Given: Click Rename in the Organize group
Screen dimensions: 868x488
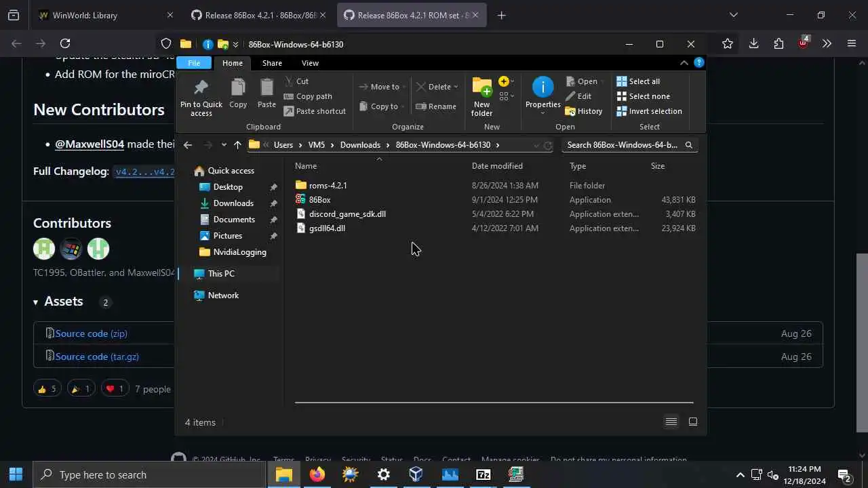Looking at the screenshot, I should 436,106.
